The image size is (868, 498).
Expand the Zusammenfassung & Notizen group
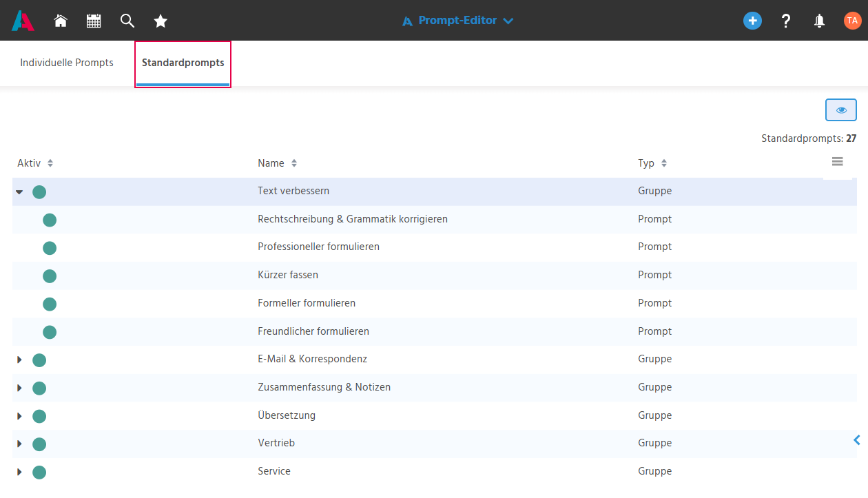click(x=19, y=388)
